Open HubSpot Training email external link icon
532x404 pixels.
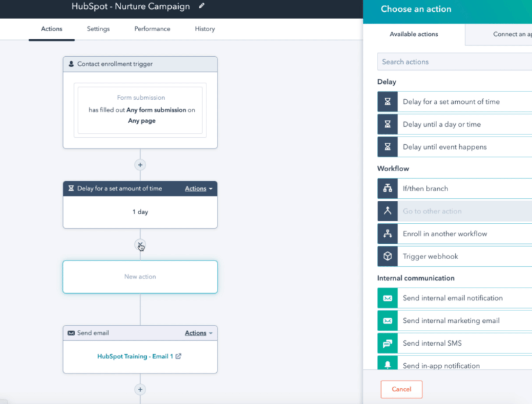(178, 356)
